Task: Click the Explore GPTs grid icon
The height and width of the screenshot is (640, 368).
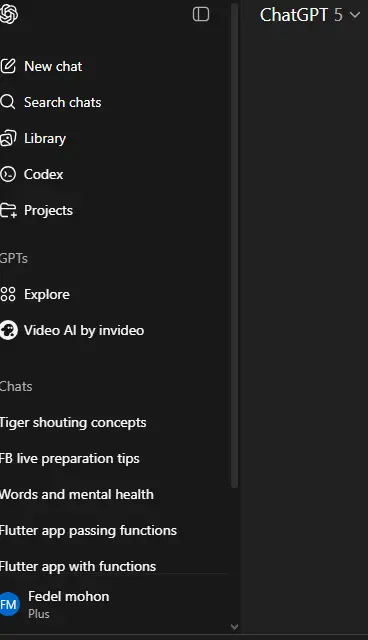Action: pos(8,294)
